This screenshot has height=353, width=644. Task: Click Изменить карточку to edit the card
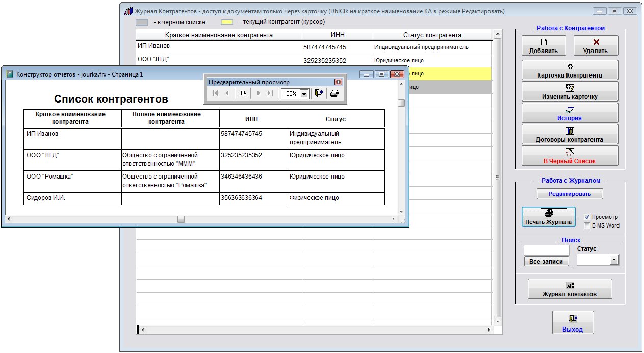pos(570,92)
